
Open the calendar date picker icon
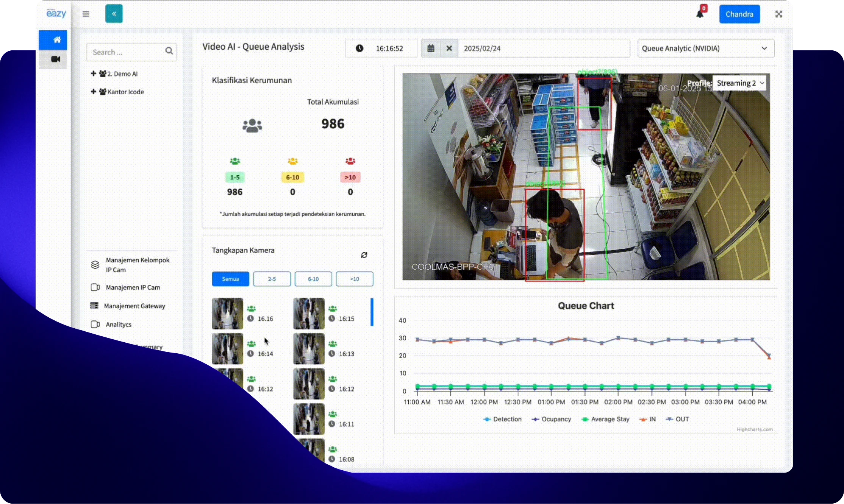click(x=431, y=48)
